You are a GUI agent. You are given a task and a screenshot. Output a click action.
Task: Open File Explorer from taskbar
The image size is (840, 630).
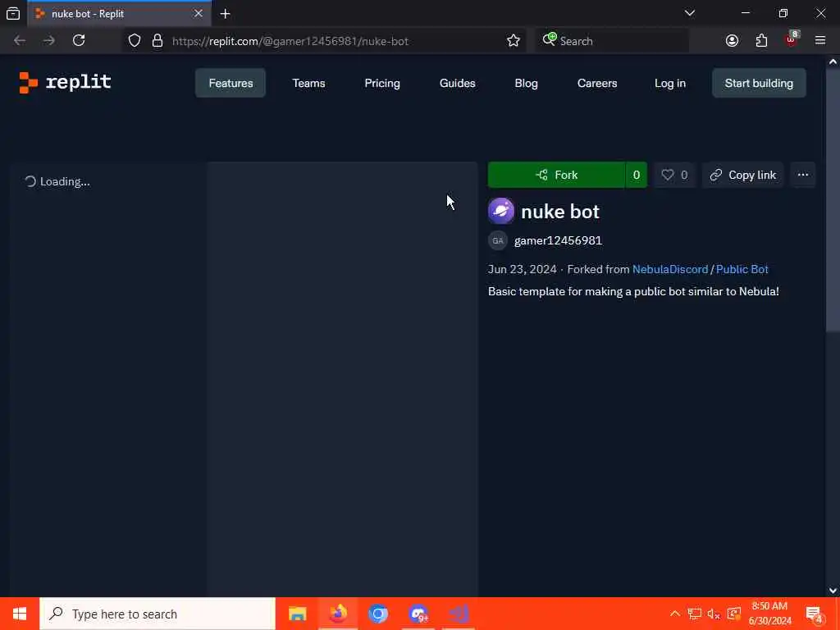click(297, 614)
